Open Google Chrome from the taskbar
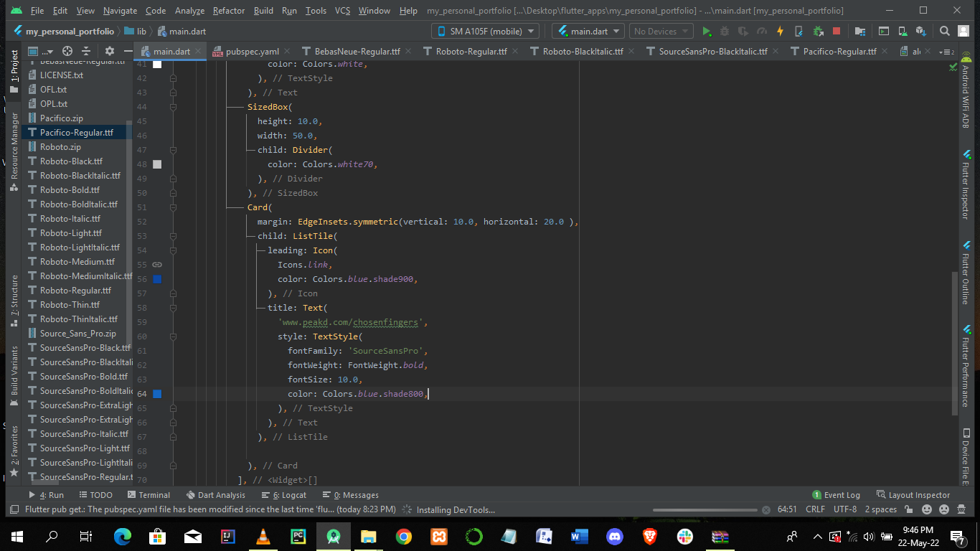 click(x=404, y=536)
